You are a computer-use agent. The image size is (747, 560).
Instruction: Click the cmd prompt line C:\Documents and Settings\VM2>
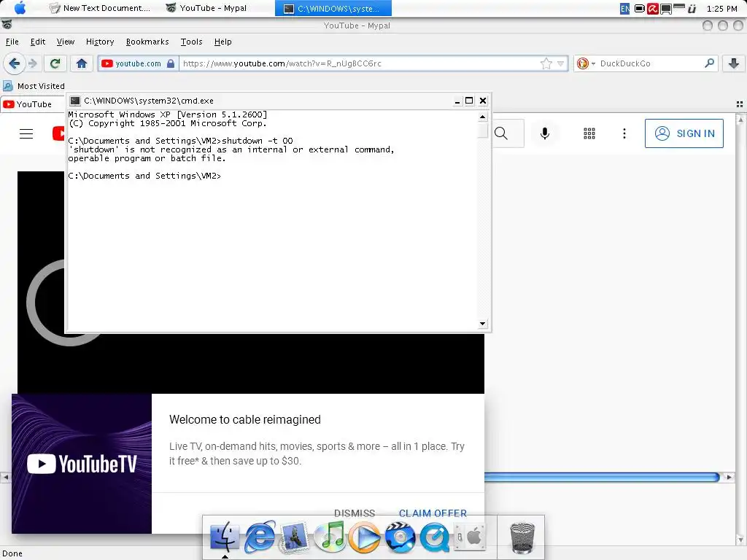(x=144, y=176)
